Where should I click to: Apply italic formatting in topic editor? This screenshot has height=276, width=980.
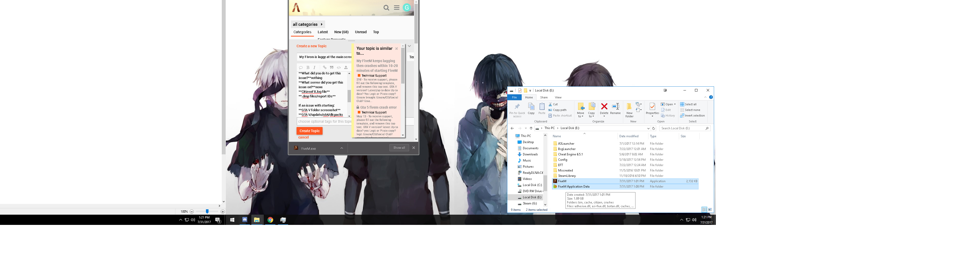tap(314, 67)
